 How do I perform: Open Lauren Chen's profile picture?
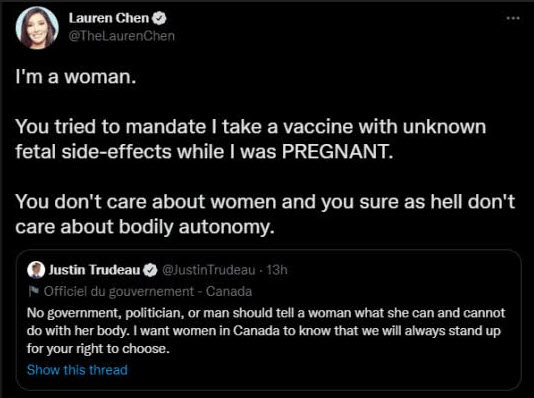tap(37, 28)
